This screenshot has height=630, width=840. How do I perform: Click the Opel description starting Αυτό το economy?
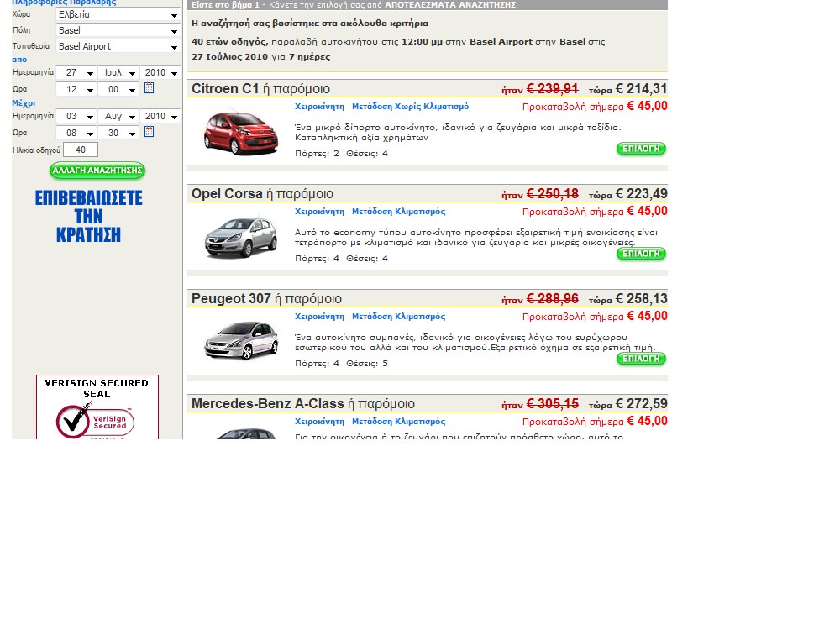[475, 238]
